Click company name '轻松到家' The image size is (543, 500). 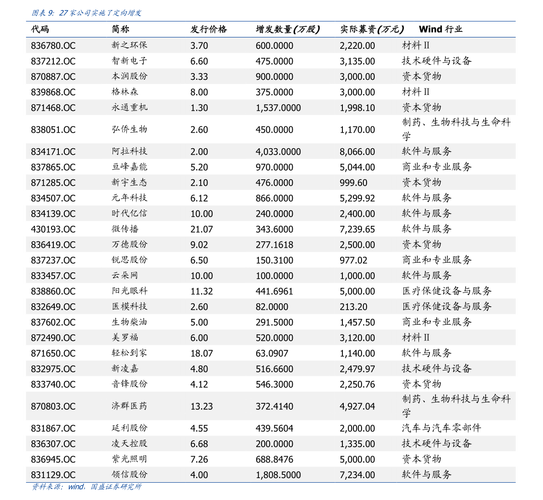coord(129,353)
